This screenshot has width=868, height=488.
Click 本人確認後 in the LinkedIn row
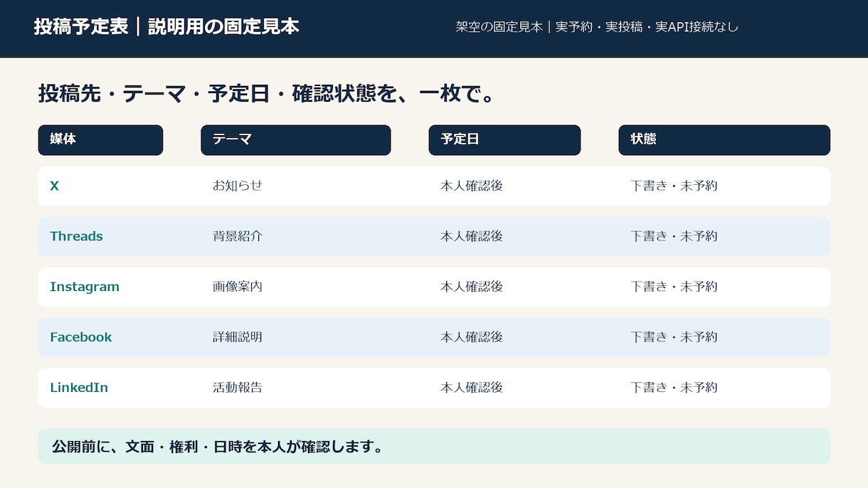pyautogui.click(x=472, y=388)
